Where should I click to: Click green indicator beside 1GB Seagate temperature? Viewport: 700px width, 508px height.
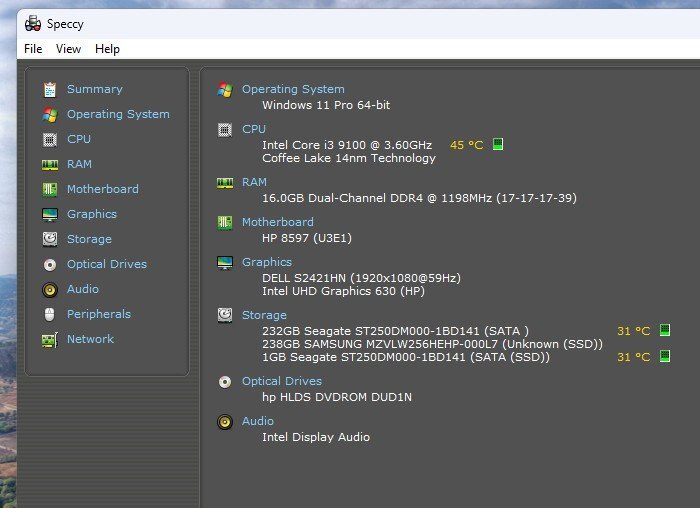665,356
